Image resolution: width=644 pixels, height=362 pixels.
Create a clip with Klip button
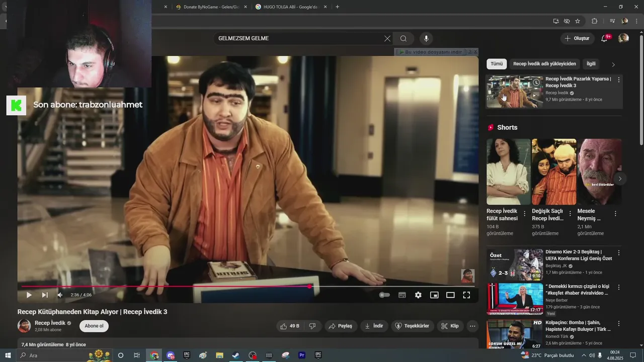[450, 326]
